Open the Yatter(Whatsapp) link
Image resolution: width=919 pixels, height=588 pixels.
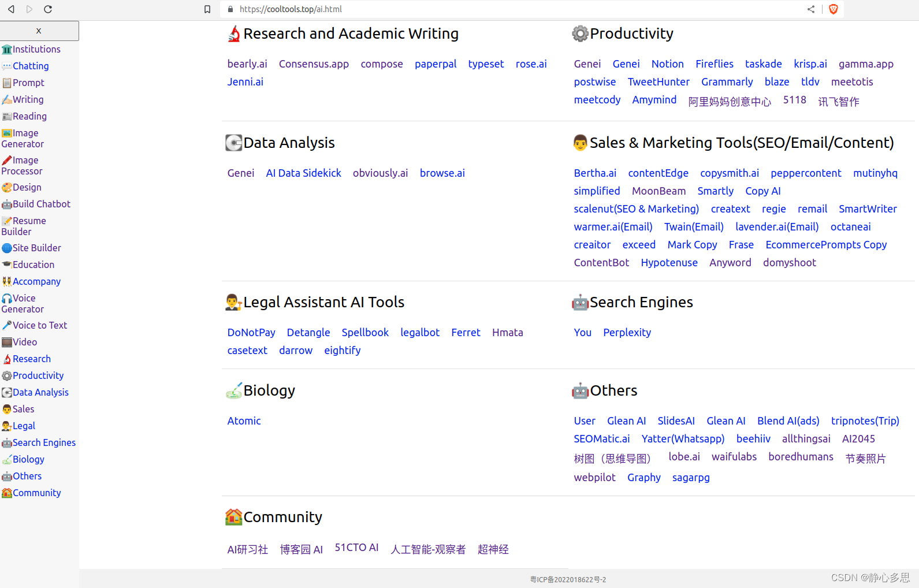pyautogui.click(x=683, y=439)
